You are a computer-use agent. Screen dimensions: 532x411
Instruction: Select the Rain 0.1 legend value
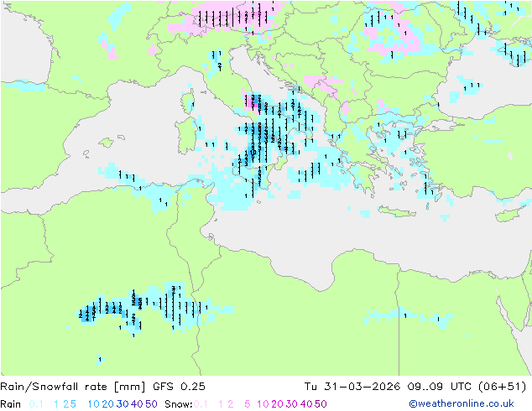[x=36, y=404]
